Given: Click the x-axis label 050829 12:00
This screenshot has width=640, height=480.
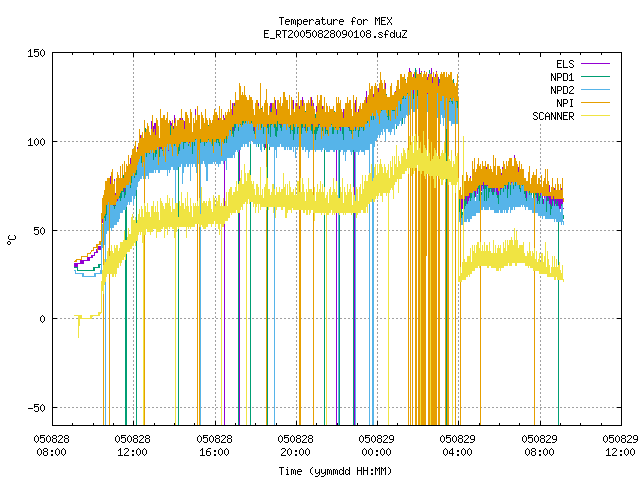Looking at the screenshot, I should [620, 445].
